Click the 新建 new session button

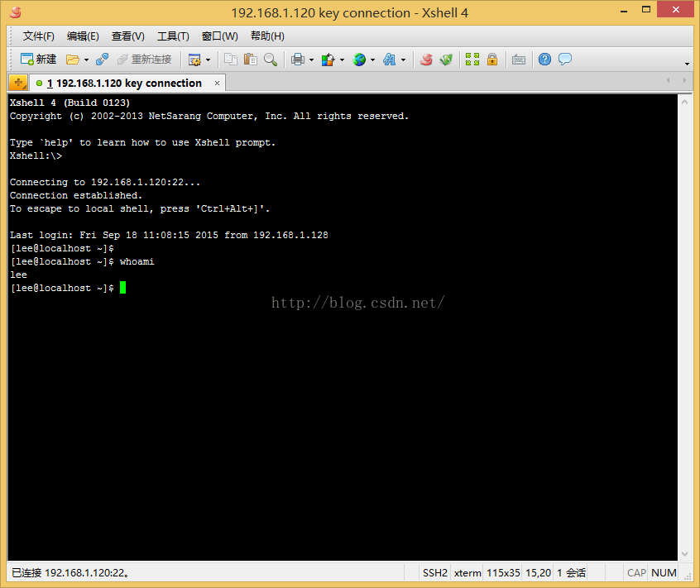[38, 60]
